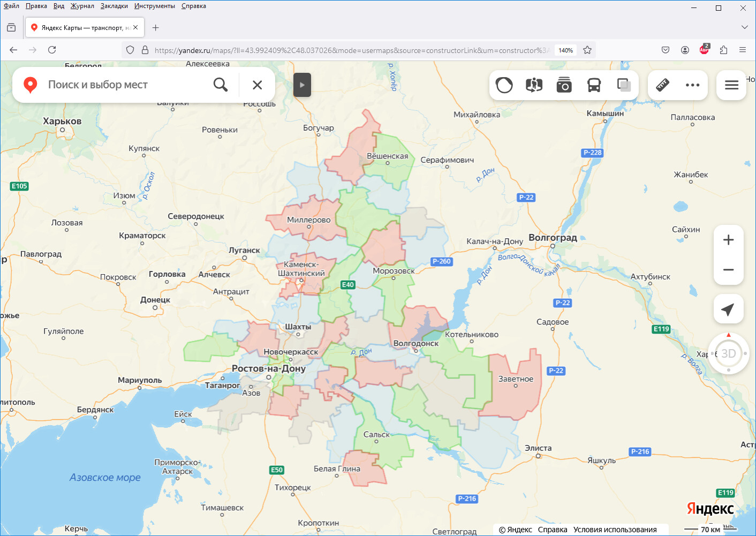Screen dimensions: 756x536
Task: Focus the Поиск и выбор мест field
Action: click(123, 85)
